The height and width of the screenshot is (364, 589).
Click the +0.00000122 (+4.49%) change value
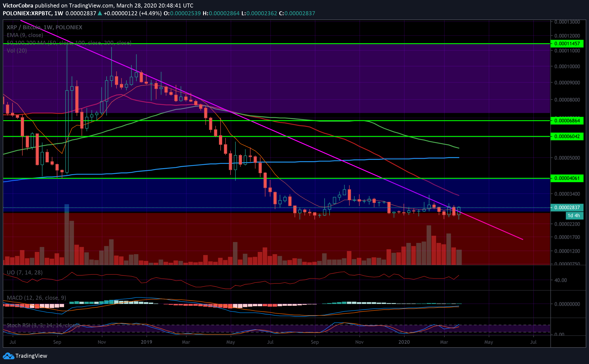133,13
